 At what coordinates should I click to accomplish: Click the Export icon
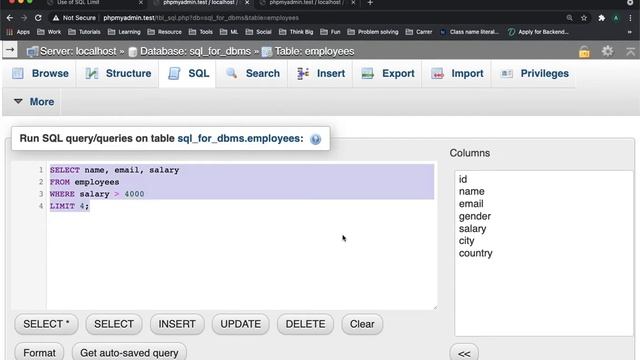(368, 73)
